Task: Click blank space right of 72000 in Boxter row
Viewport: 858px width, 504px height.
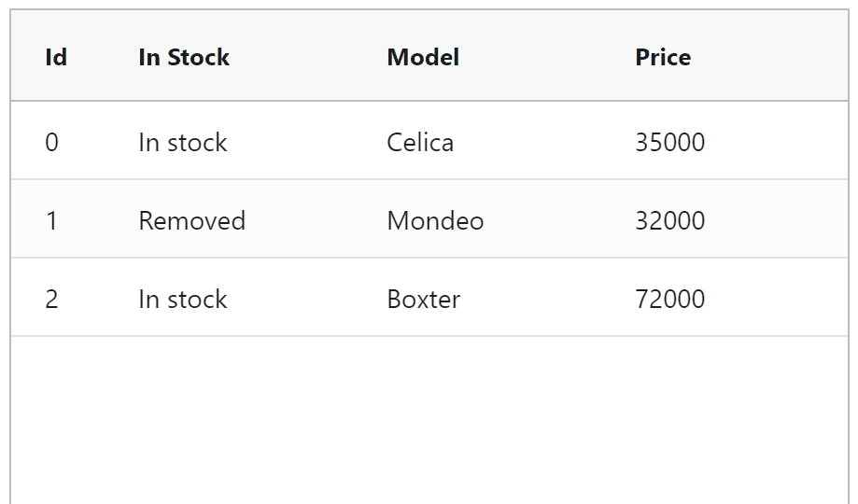Action: click(x=784, y=299)
